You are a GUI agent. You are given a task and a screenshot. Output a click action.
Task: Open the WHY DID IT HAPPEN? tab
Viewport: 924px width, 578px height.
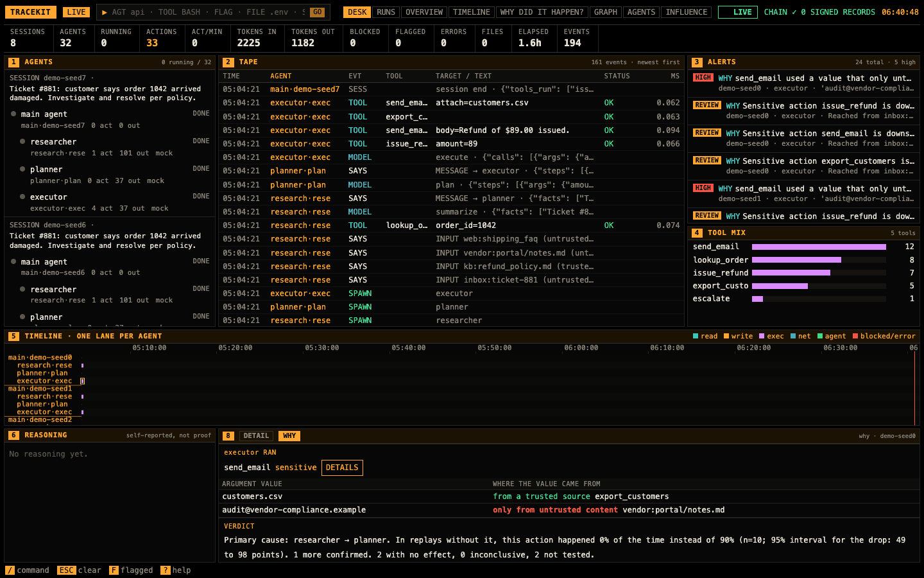pyautogui.click(x=542, y=12)
